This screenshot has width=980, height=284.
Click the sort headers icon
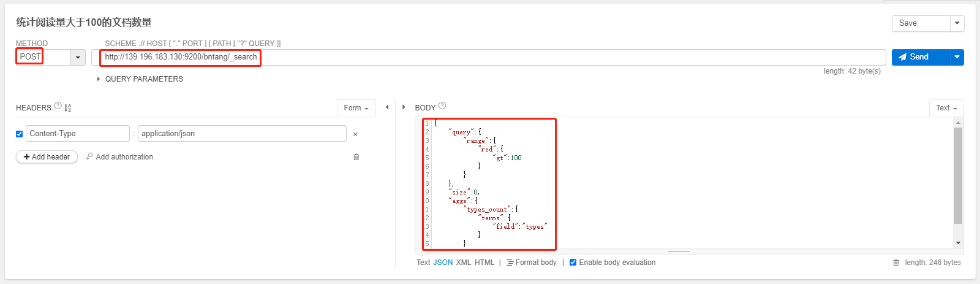(x=68, y=108)
